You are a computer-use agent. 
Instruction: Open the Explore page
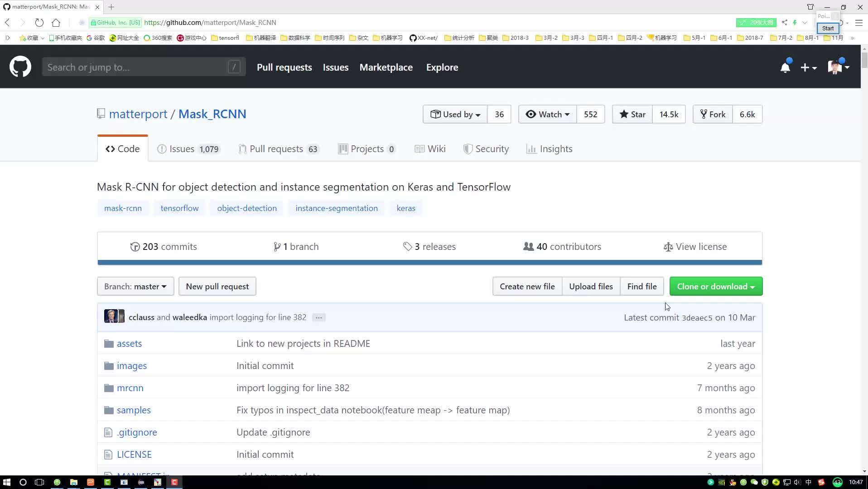pos(442,67)
